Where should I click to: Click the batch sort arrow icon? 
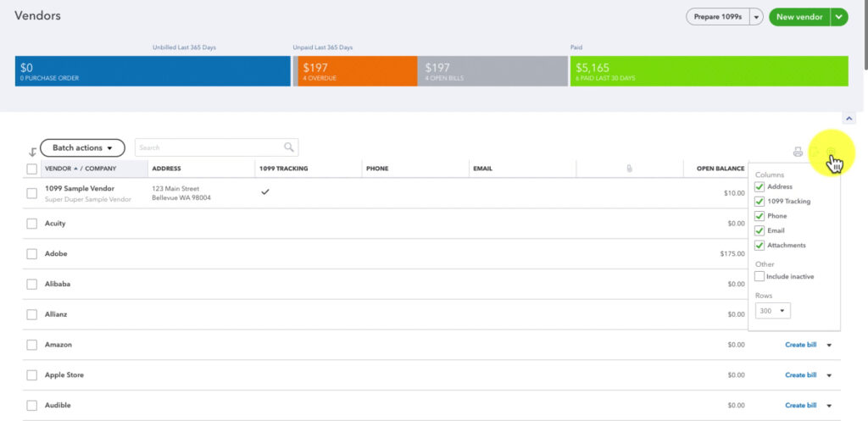point(32,152)
